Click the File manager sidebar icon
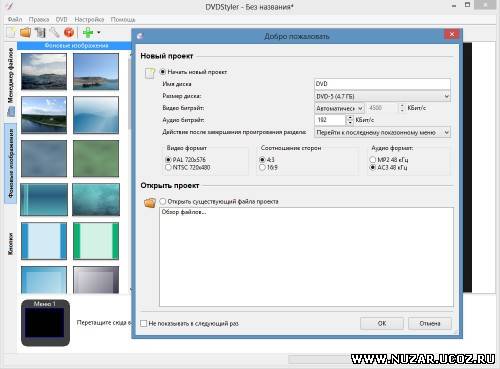500x369 pixels. point(11,111)
